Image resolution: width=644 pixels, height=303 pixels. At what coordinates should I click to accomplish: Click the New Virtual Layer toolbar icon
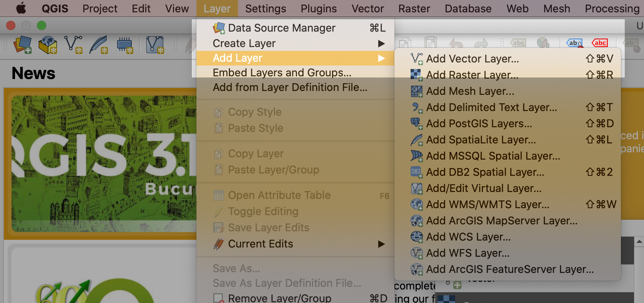coord(155,45)
